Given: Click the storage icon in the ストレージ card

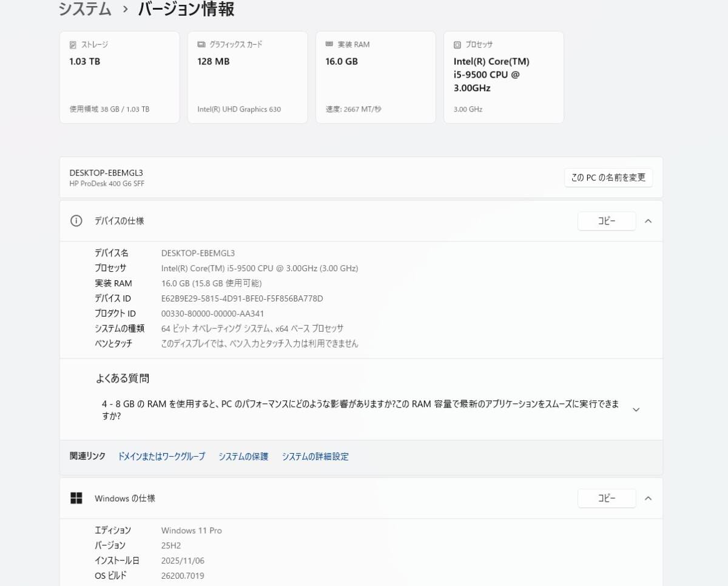Looking at the screenshot, I should 73,45.
